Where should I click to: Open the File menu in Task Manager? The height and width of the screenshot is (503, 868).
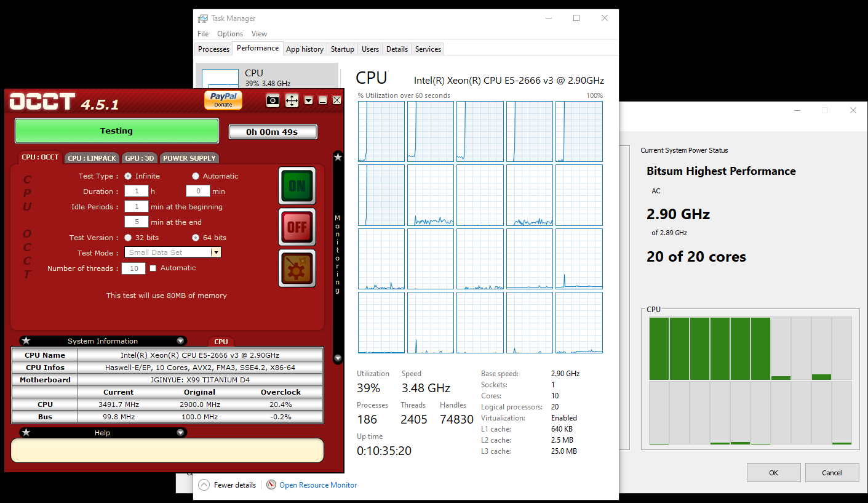click(x=203, y=34)
